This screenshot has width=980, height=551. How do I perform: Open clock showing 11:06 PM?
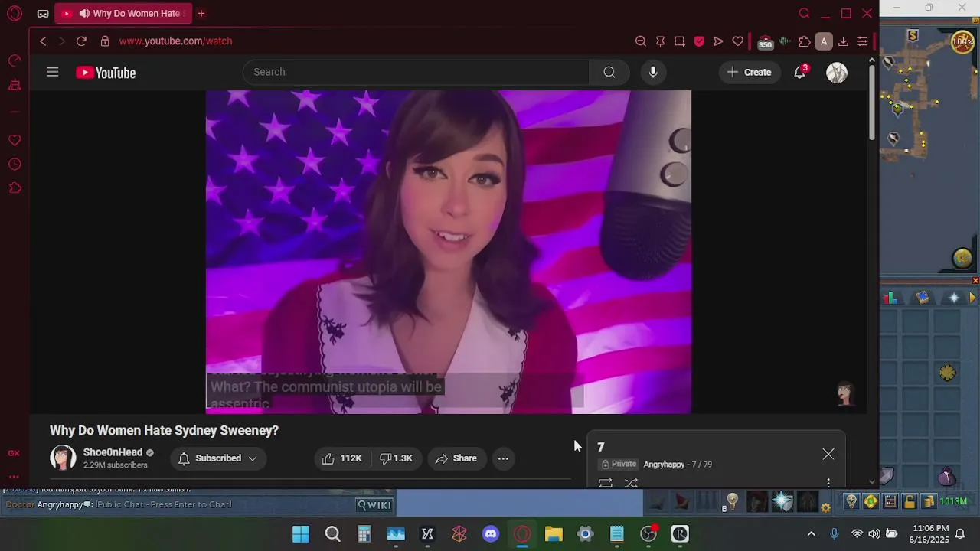pyautogui.click(x=930, y=534)
